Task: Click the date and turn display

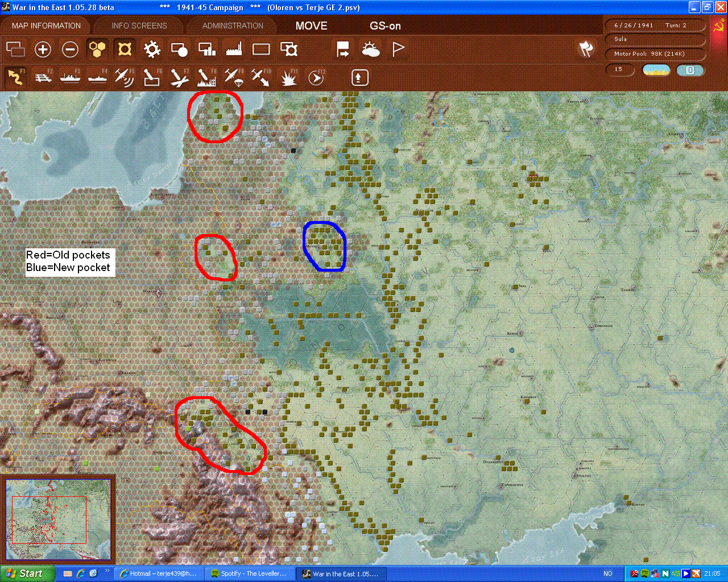Action: pyautogui.click(x=656, y=26)
